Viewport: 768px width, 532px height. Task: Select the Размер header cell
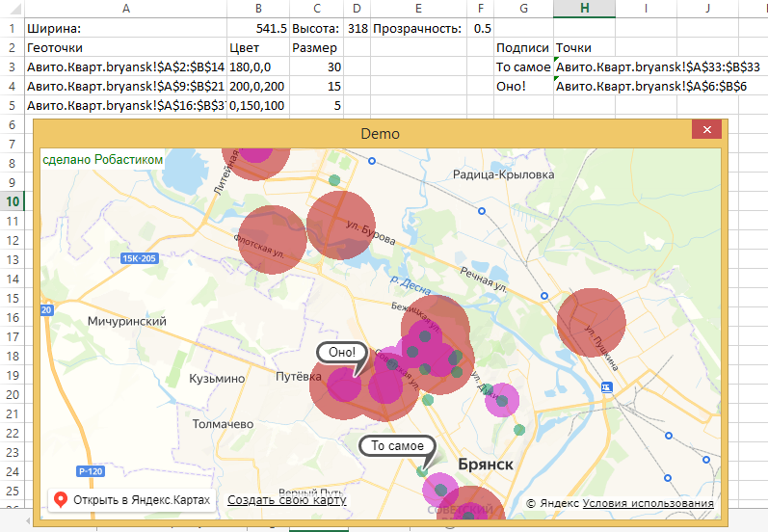(x=316, y=47)
